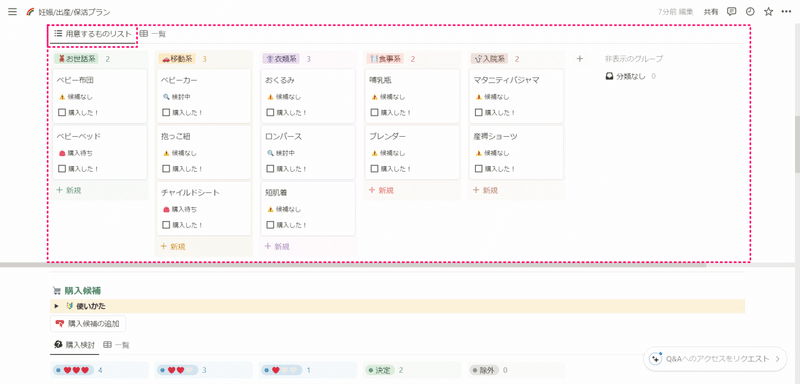The height and width of the screenshot is (384, 800).
Task: Open the 除外 group header
Action: [x=483, y=370]
